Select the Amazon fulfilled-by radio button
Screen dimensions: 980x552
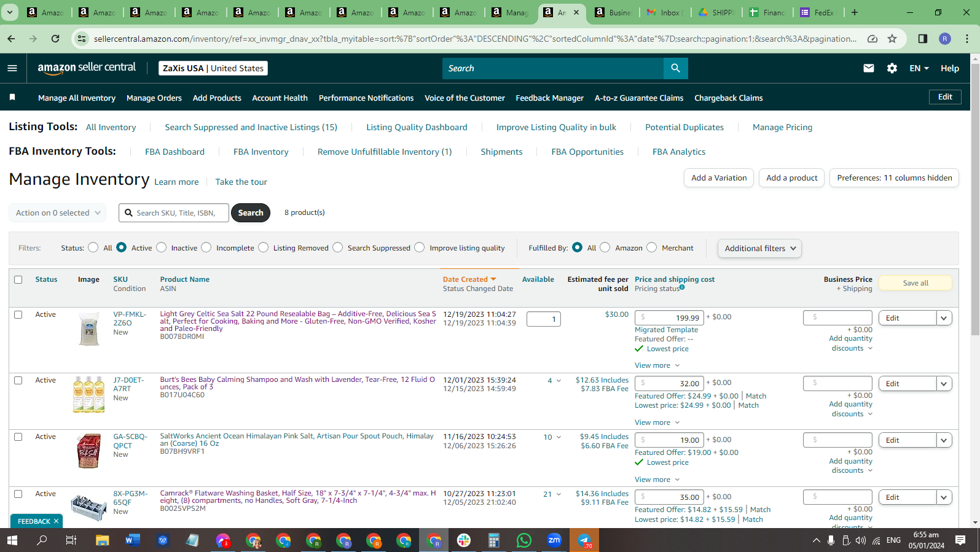[605, 247]
